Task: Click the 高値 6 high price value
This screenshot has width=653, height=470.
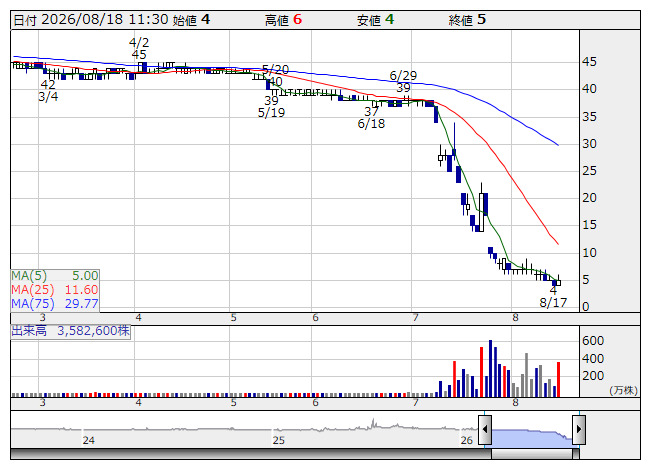Action: [284, 20]
